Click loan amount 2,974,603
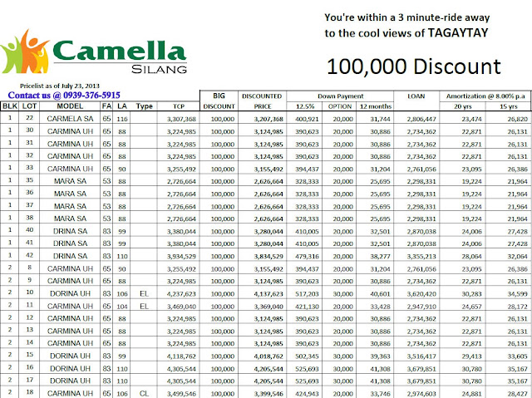This screenshot has height=398, width=532. pyautogui.click(x=421, y=394)
